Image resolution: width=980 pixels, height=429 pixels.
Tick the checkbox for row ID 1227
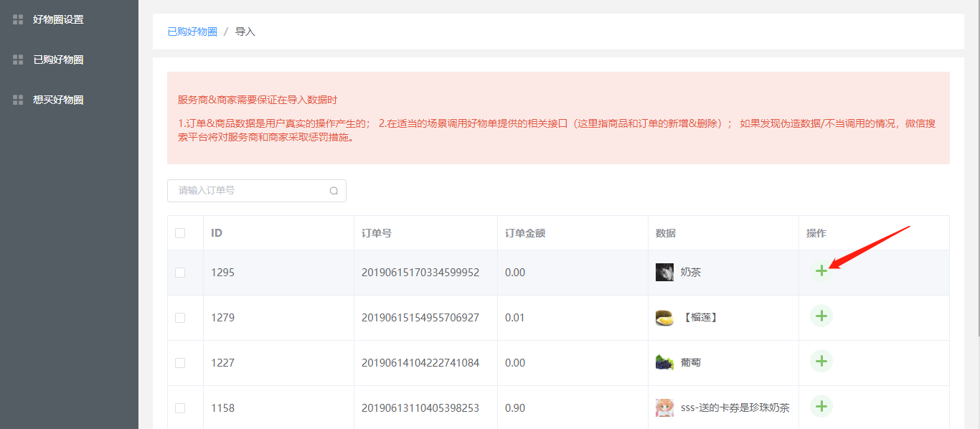pos(180,363)
